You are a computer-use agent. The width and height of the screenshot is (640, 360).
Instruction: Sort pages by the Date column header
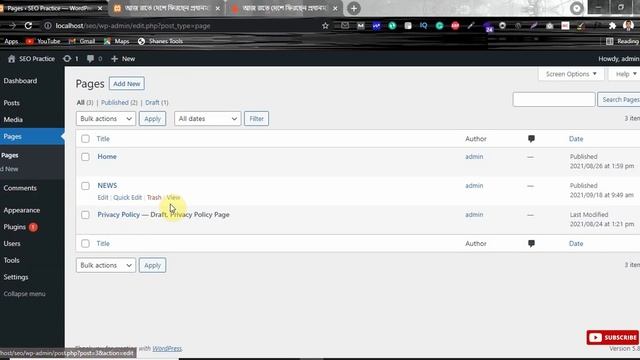tap(576, 139)
